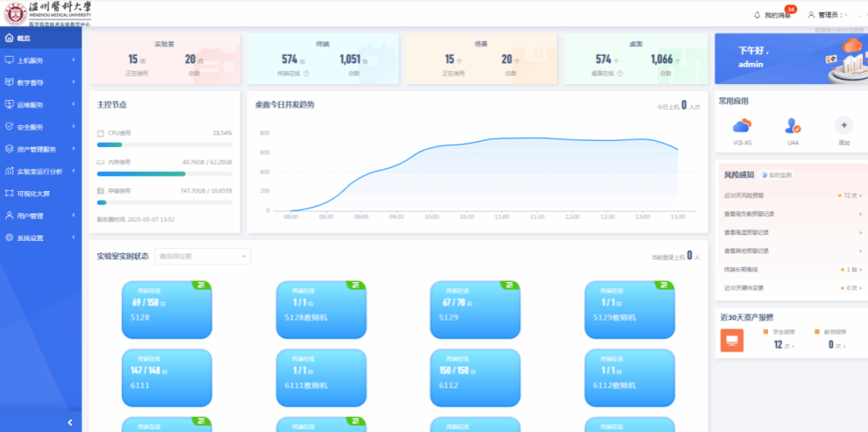
Task: Click the person icon of 用户管理
Action: pos(9,216)
